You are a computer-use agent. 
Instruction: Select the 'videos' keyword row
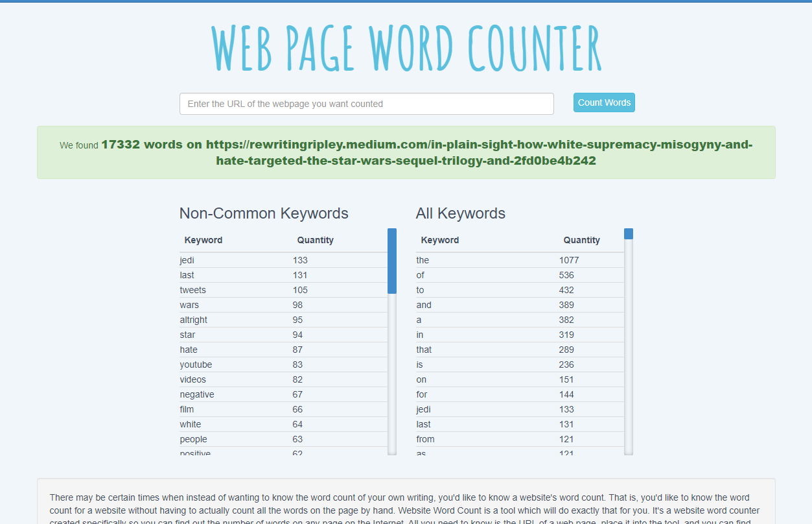283,379
